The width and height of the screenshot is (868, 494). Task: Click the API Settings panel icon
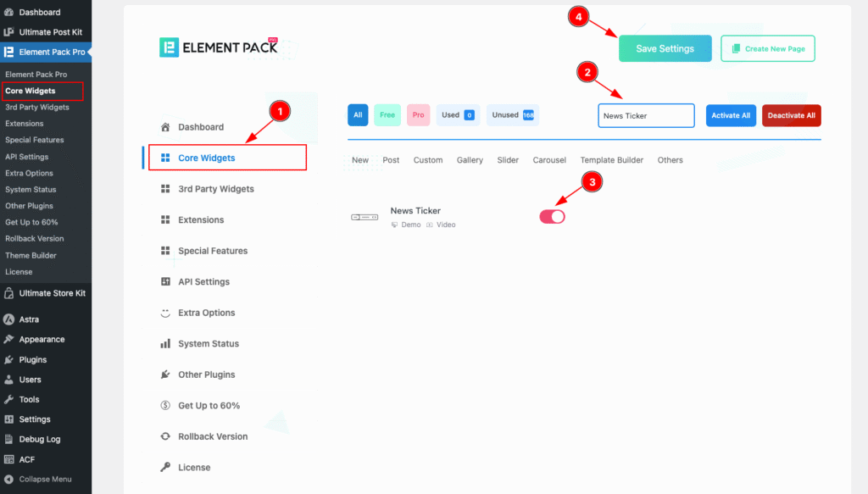[x=165, y=281]
